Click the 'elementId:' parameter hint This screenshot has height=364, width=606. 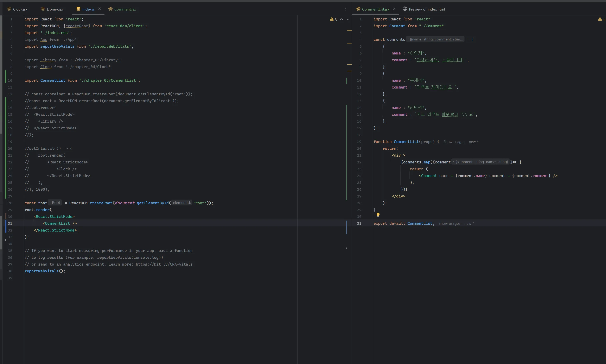pyautogui.click(x=182, y=203)
